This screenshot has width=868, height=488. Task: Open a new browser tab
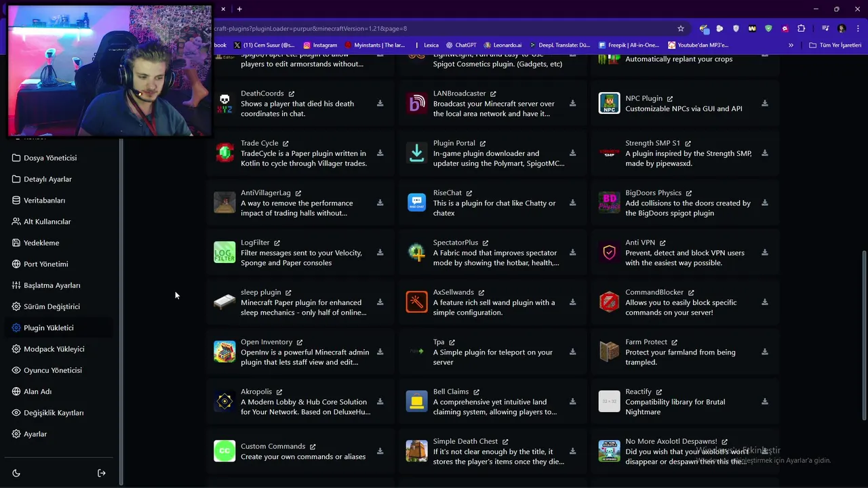[x=239, y=9]
